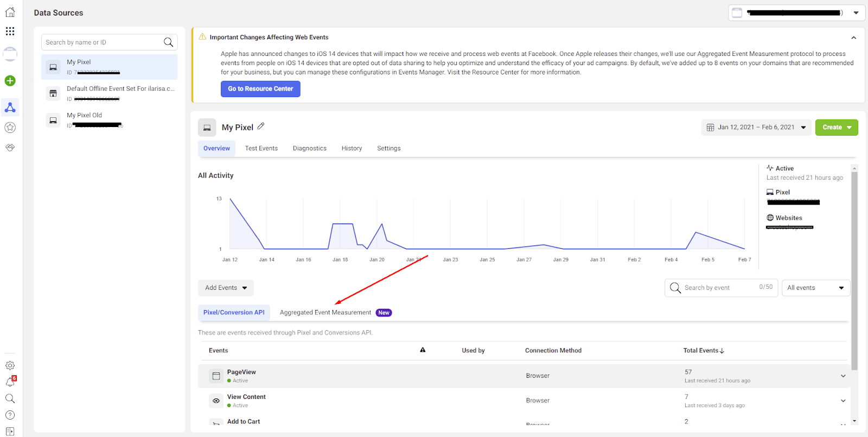
Task: Open the star custom conversions icon
Action: [x=10, y=128]
